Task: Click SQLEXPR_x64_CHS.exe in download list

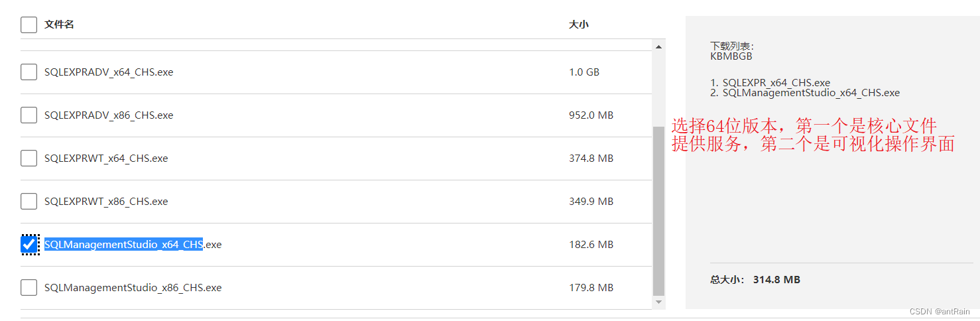Action: (x=776, y=83)
